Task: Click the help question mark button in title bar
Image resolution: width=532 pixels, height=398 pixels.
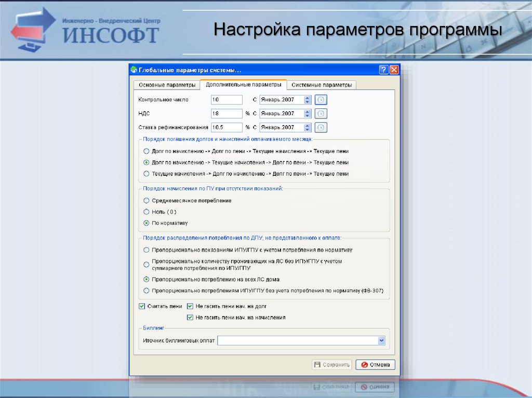Action: click(x=383, y=70)
